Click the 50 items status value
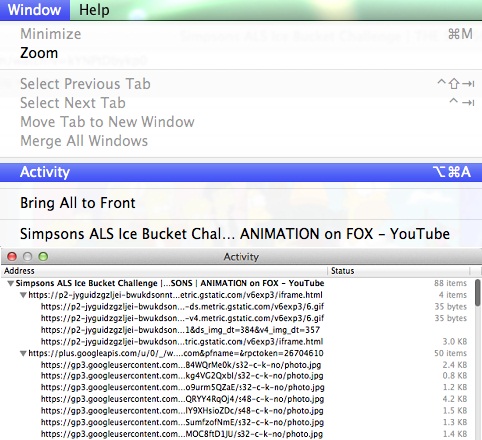Screen dimensions: 482x440 pyautogui.click(x=450, y=353)
